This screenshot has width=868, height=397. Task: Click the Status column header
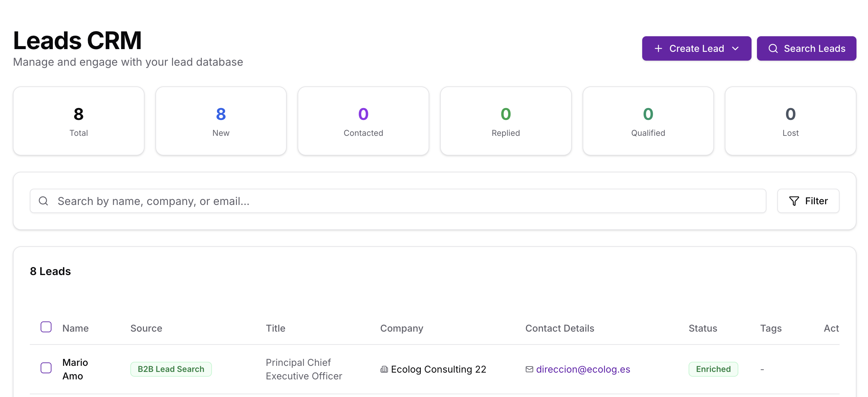(703, 328)
